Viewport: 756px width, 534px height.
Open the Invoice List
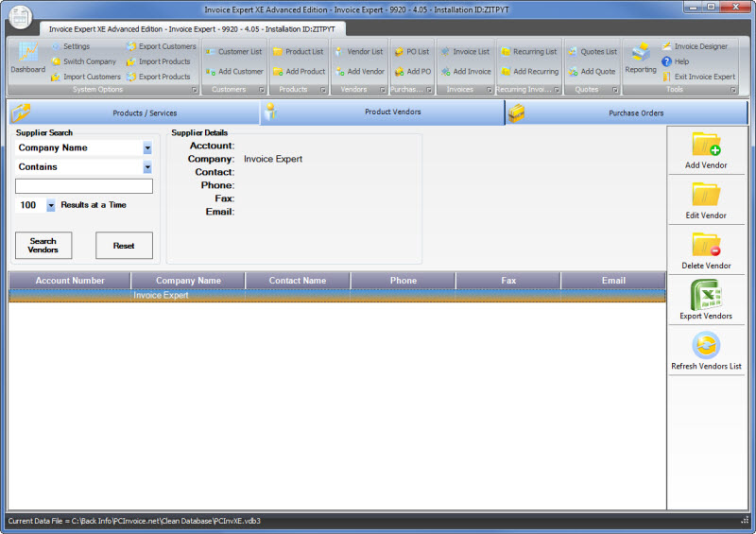click(465, 52)
